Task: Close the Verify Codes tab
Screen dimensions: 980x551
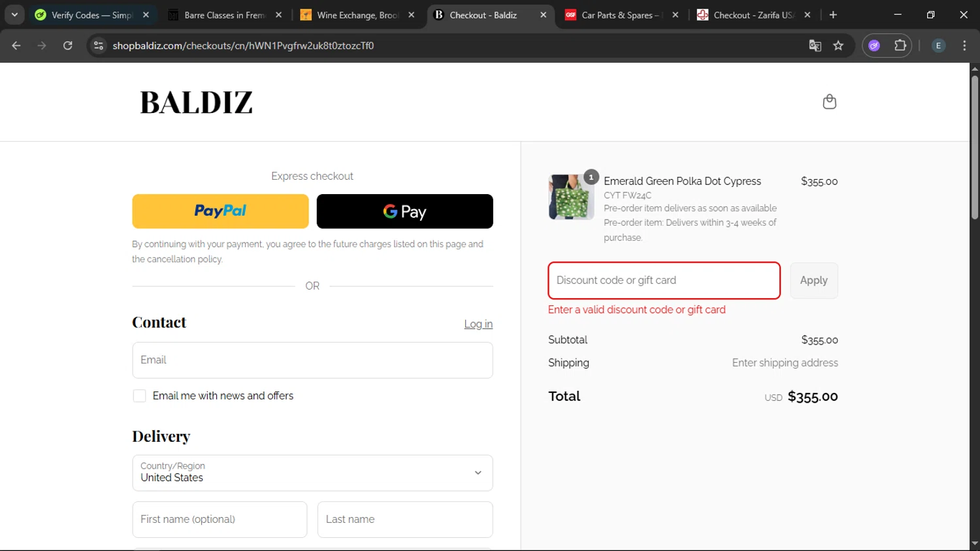Action: (x=146, y=15)
